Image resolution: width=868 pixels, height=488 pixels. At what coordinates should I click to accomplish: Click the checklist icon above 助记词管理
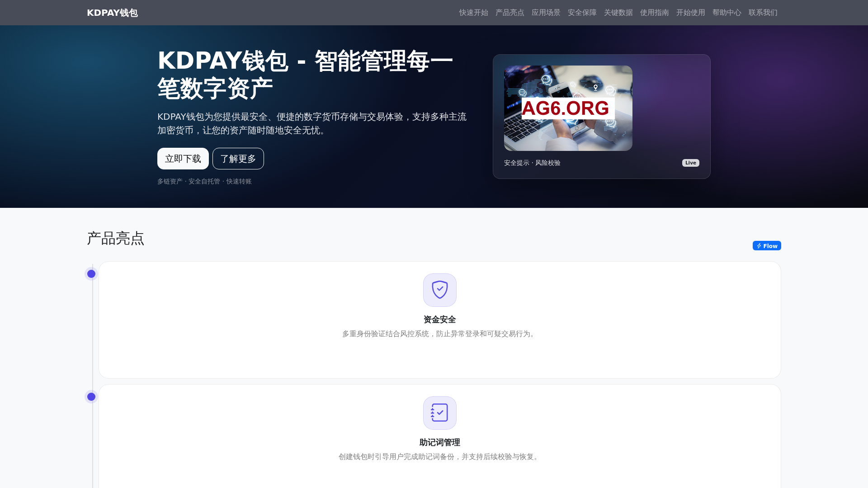[440, 413]
